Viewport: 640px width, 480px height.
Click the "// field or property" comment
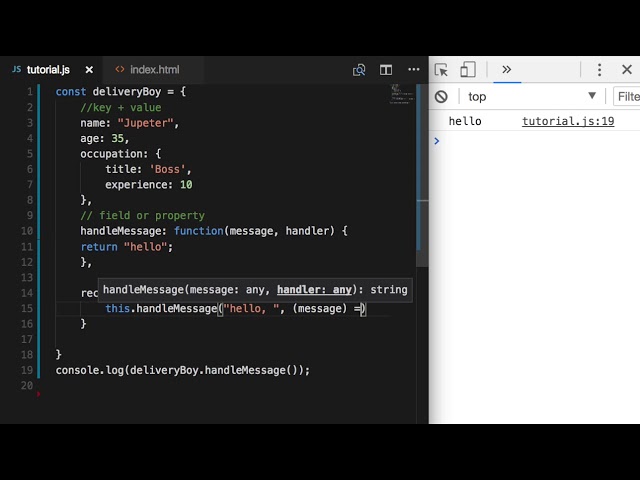tap(142, 216)
